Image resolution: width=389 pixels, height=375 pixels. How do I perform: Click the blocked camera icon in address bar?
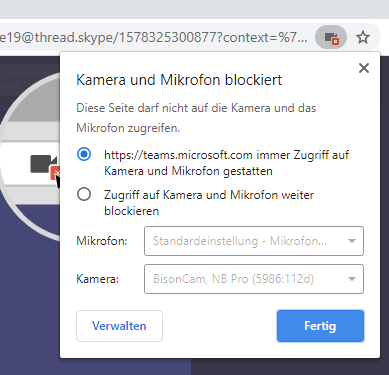pyautogui.click(x=331, y=37)
